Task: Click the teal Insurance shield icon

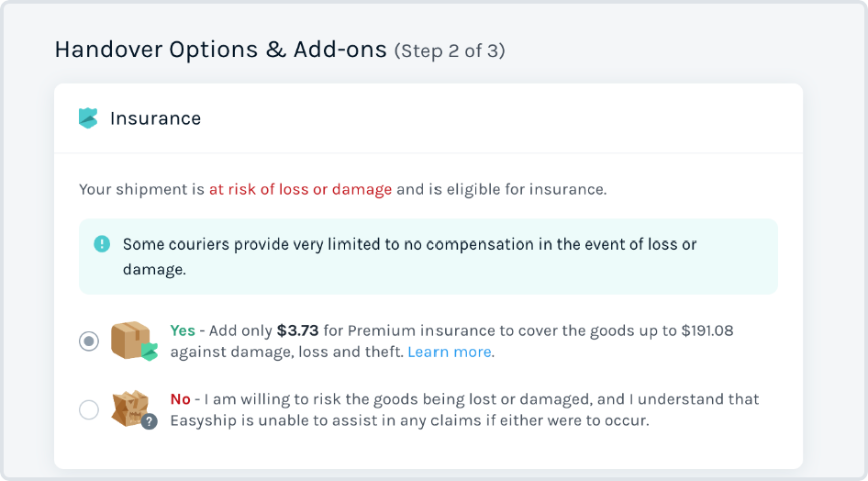Action: (88, 117)
